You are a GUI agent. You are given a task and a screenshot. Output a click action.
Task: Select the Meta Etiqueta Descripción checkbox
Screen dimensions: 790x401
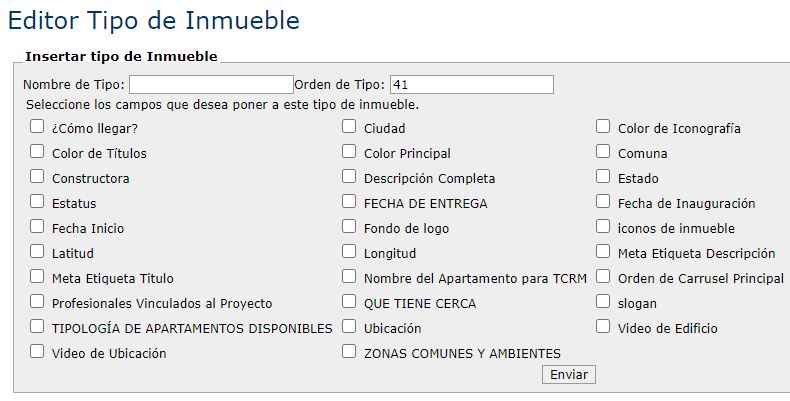pyautogui.click(x=603, y=252)
